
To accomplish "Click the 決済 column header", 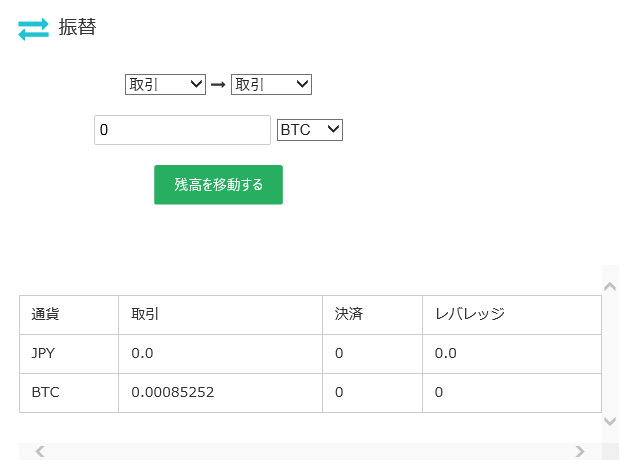I will (349, 314).
